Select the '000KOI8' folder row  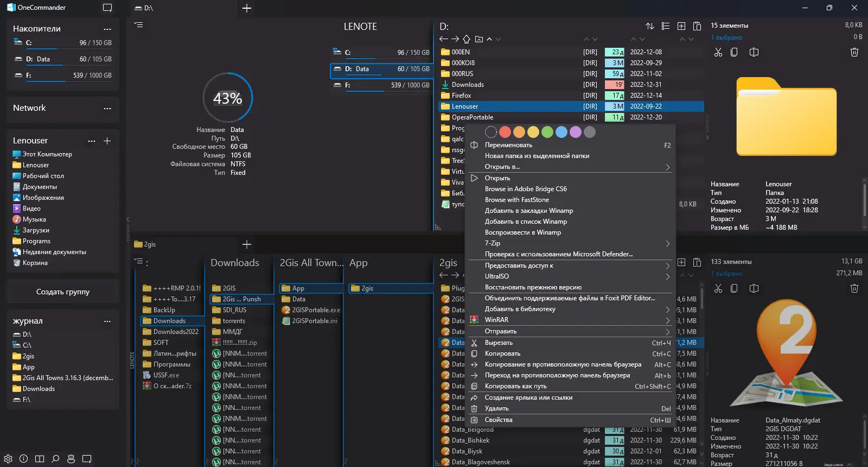tap(571, 63)
